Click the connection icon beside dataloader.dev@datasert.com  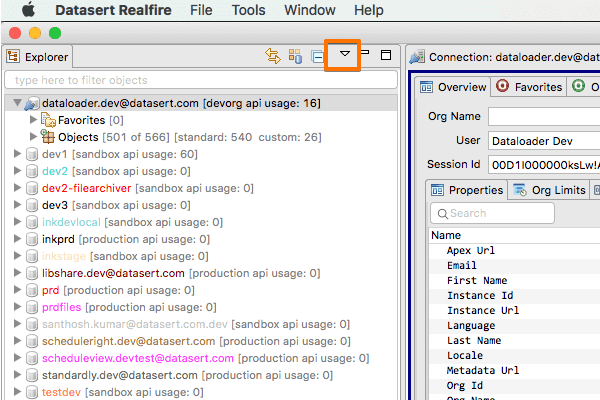click(32, 103)
